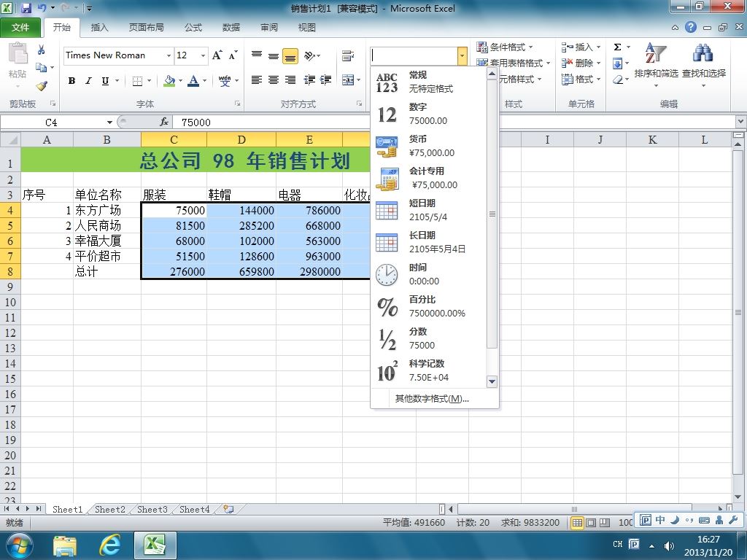Choose 货币 currency format
This screenshot has height=560, width=747.
[x=429, y=146]
